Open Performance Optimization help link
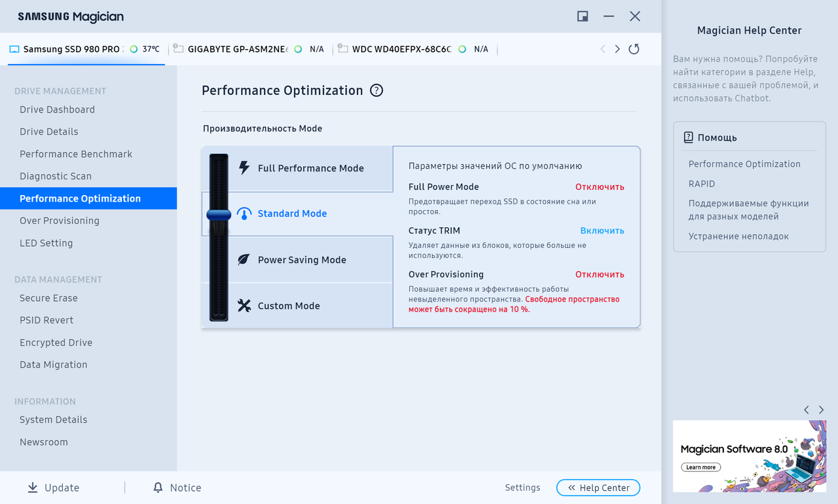 pos(744,164)
